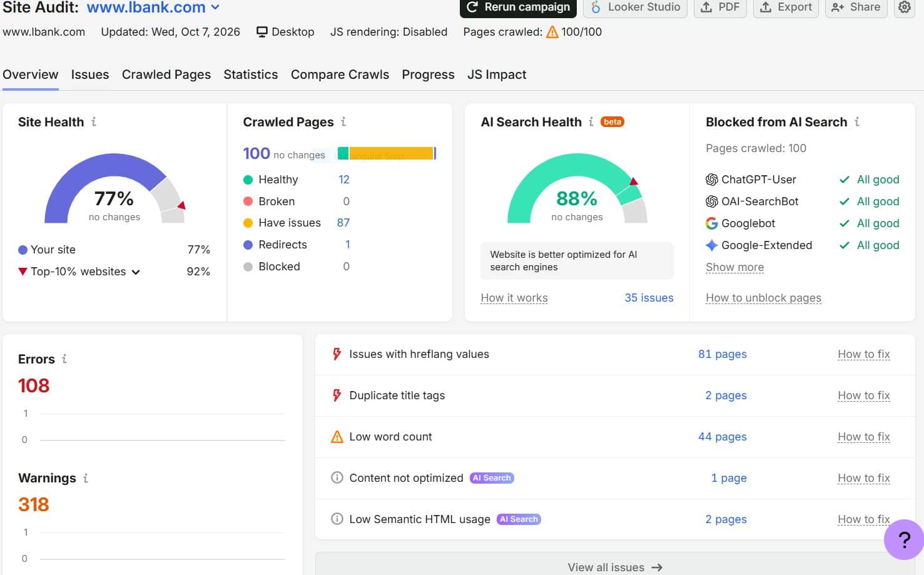This screenshot has height=575, width=924.
Task: Switch to the Issues tab
Action: [x=90, y=74]
